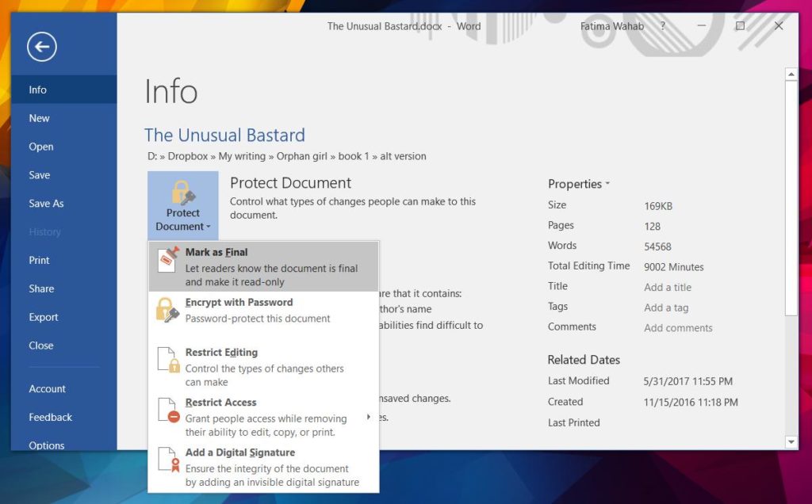Viewport: 812px width, 504px height.
Task: Click Add a tag
Action: (665, 307)
